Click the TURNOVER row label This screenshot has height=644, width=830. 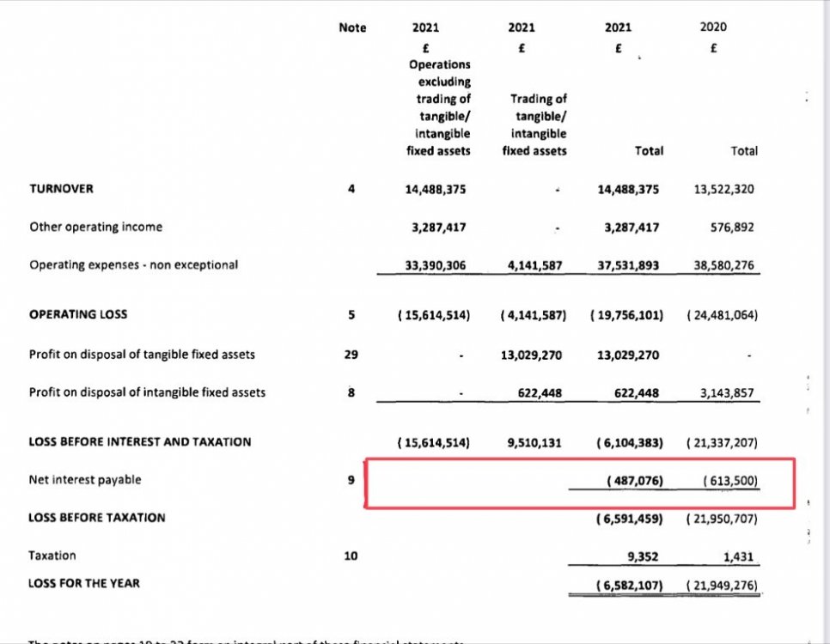point(61,189)
